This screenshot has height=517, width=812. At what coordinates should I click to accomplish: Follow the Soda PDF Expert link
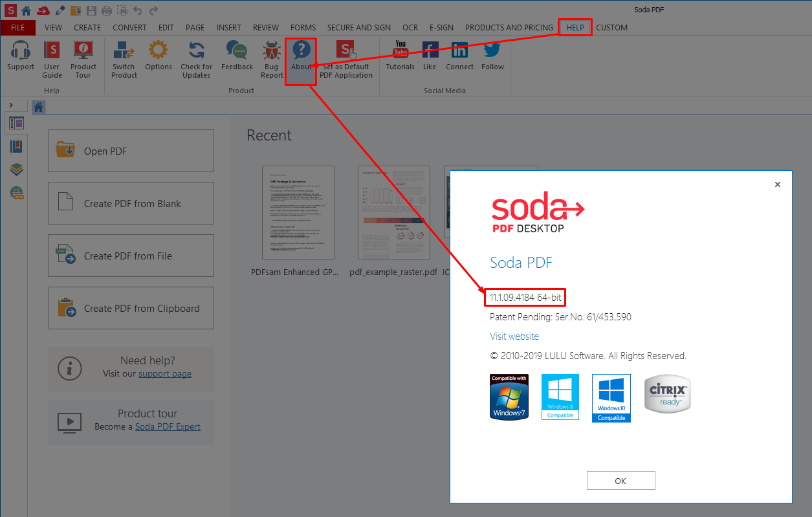pyautogui.click(x=168, y=426)
